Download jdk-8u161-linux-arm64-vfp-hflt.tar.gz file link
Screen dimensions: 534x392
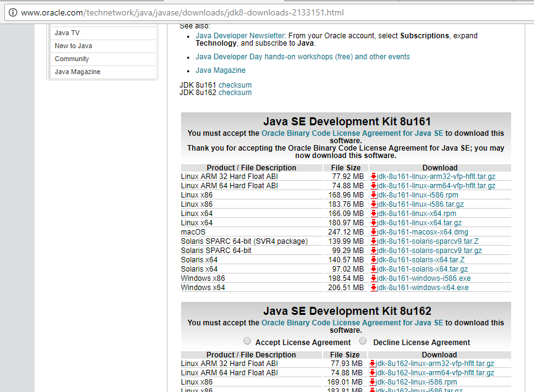tap(436, 185)
